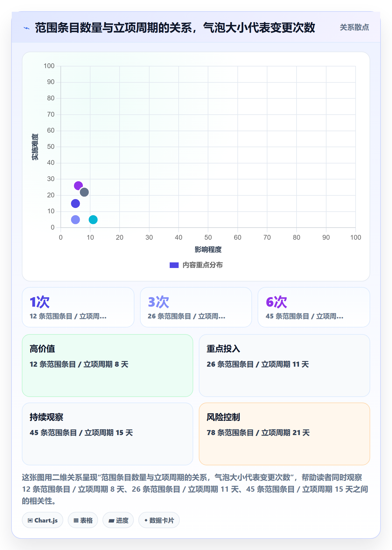This screenshot has height=550, width=392.
Task: Click the 78 条范围条目 / 立项周期 21 天 text
Action: point(258,433)
